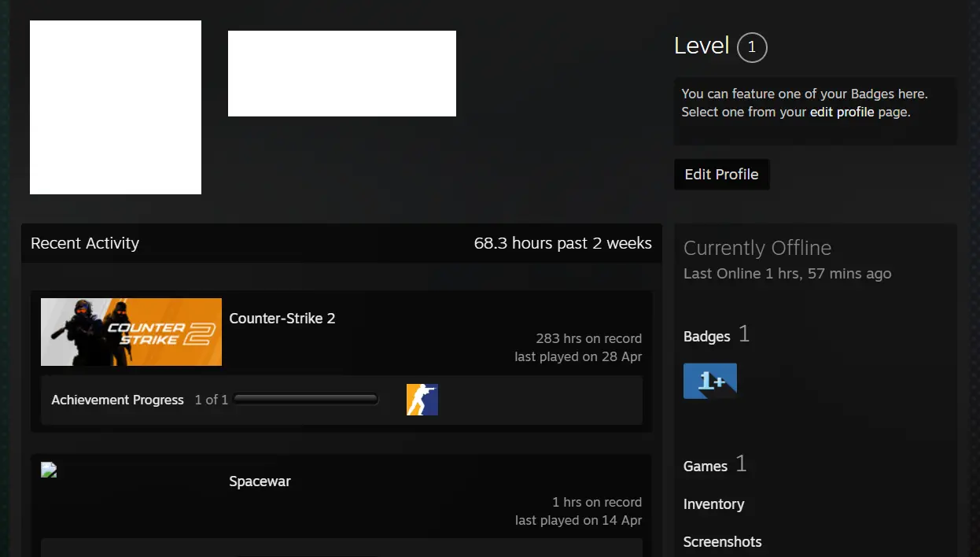Open the Counter-Strike 2 game banner

pos(131,332)
